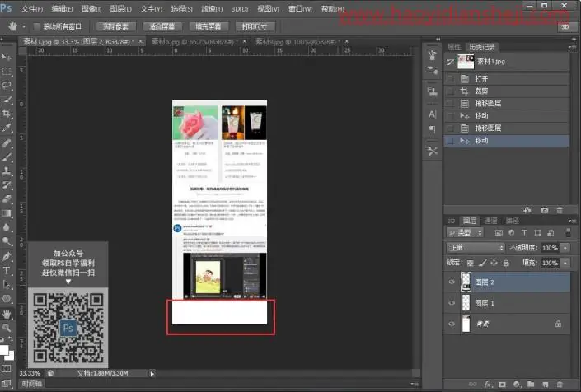Hide layer 图层 1 visibility eye
This screenshot has height=392, width=581.
click(x=452, y=303)
